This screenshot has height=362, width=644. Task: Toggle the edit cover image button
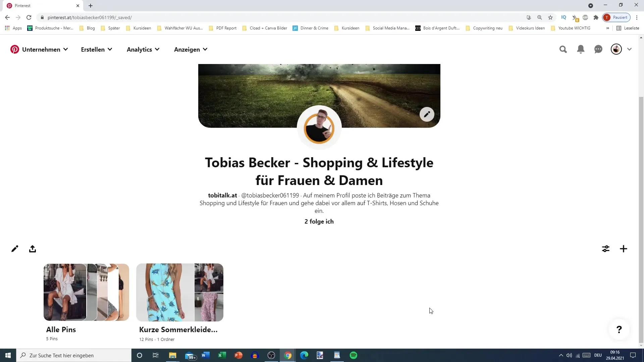tap(427, 115)
